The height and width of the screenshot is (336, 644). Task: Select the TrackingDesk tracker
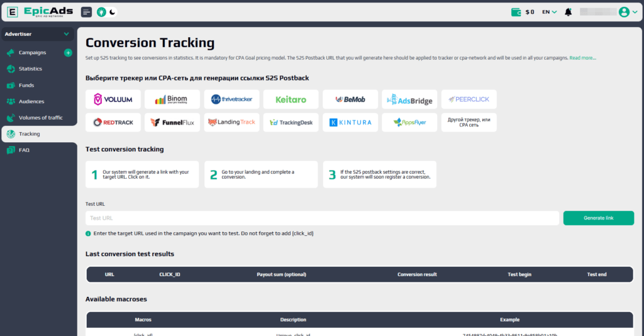coord(291,123)
